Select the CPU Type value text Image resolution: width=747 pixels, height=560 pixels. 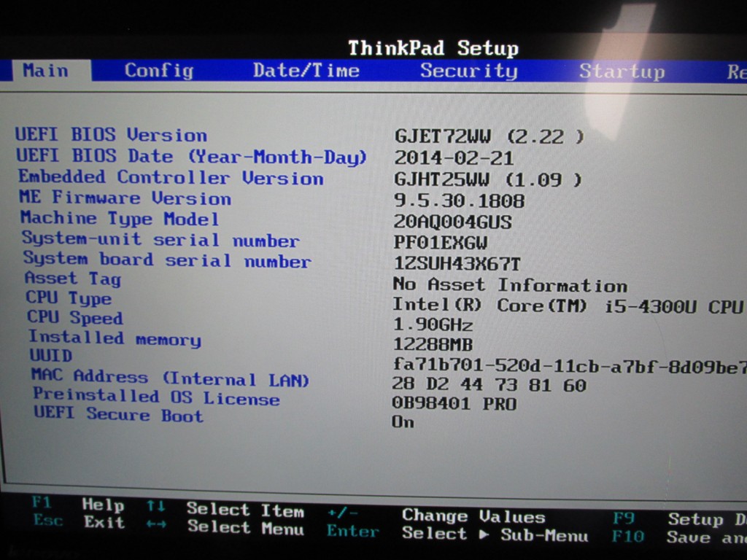[567, 306]
